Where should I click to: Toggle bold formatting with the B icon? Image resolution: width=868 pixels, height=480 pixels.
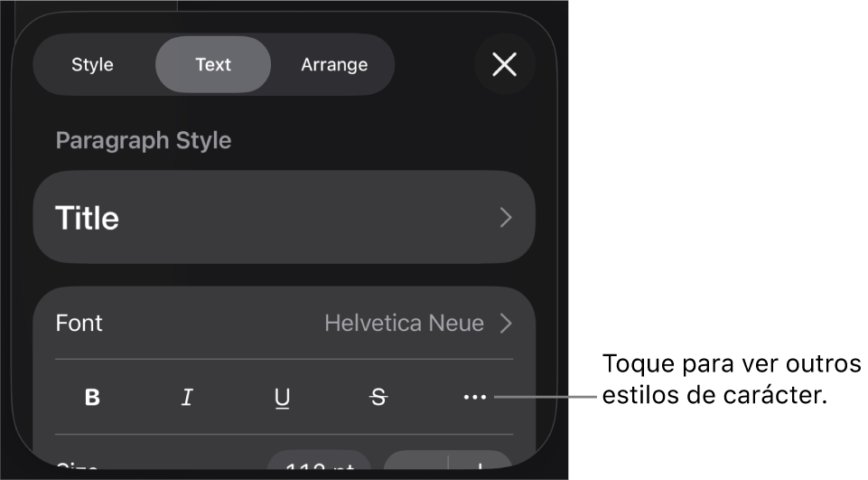point(92,397)
